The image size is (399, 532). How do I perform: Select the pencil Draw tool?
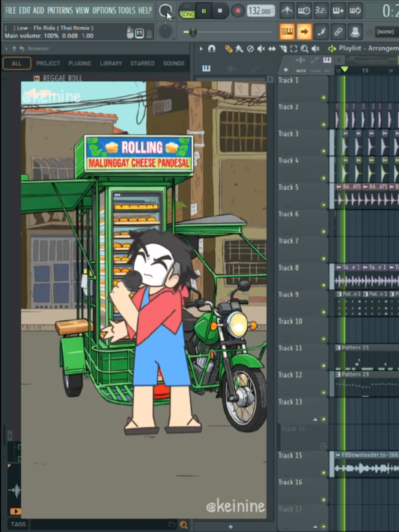[x=229, y=49]
